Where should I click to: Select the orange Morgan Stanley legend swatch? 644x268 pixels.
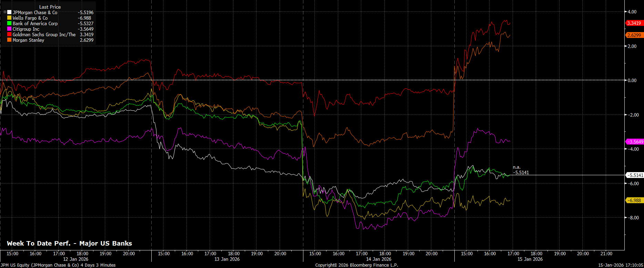[9, 40]
